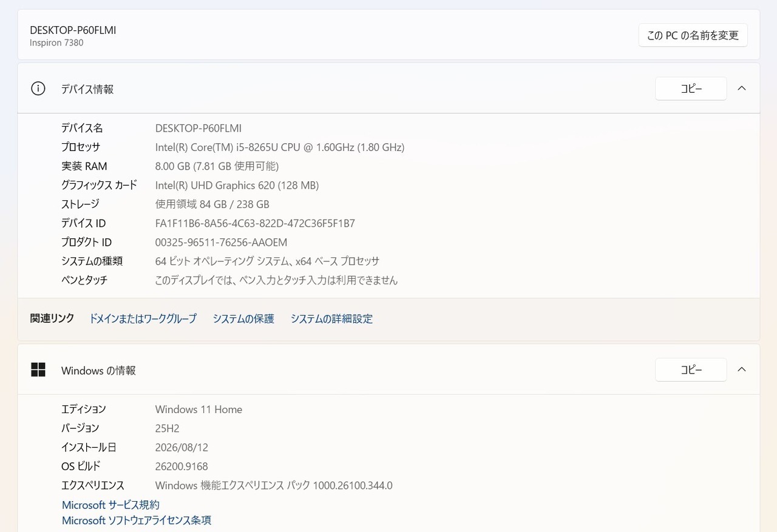Open Microsoft サービス規約 link

pos(110,505)
